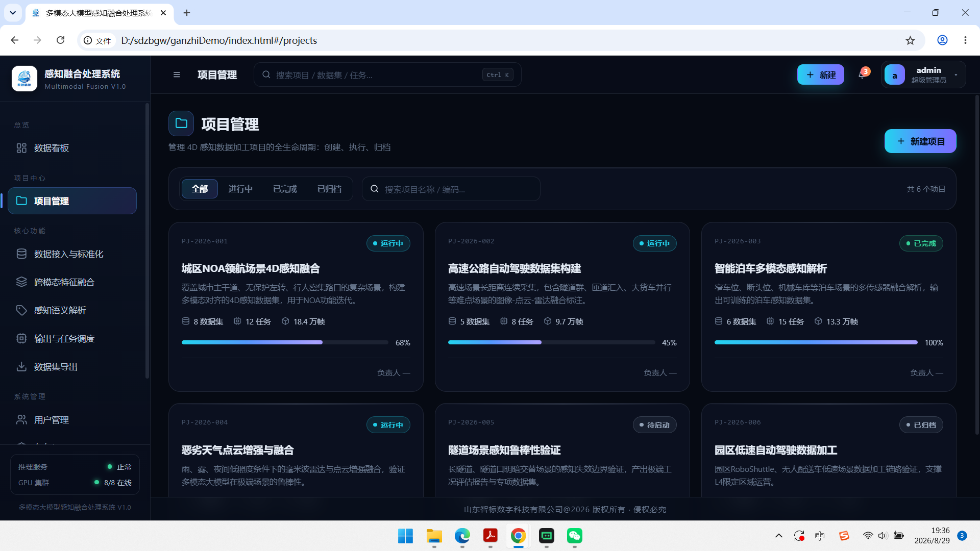Open the browser three-dot menu
Image resolution: width=980 pixels, height=551 pixels.
(965, 40)
